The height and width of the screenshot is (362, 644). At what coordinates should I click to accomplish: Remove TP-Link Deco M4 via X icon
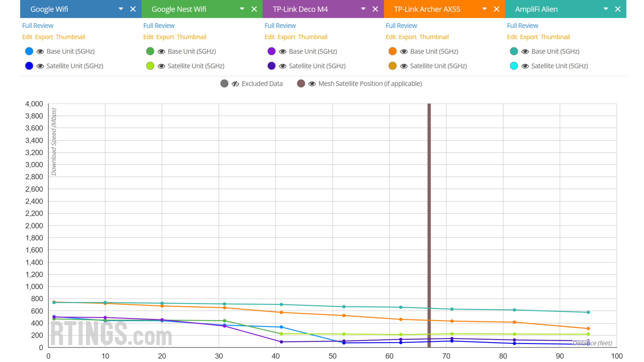[x=375, y=9]
